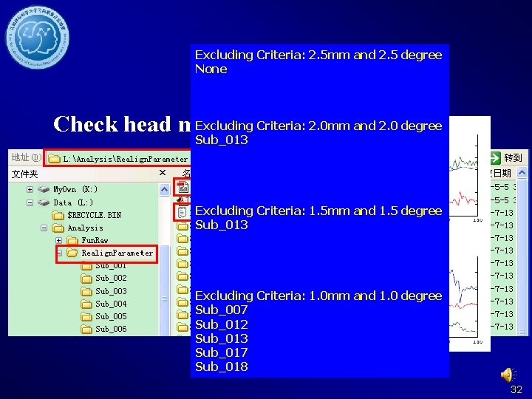Open Sub_006 folder in tree
The width and height of the screenshot is (532, 399).
[x=111, y=329]
